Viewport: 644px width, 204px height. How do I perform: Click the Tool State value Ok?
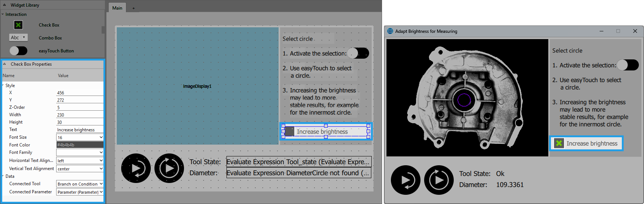pos(500,173)
